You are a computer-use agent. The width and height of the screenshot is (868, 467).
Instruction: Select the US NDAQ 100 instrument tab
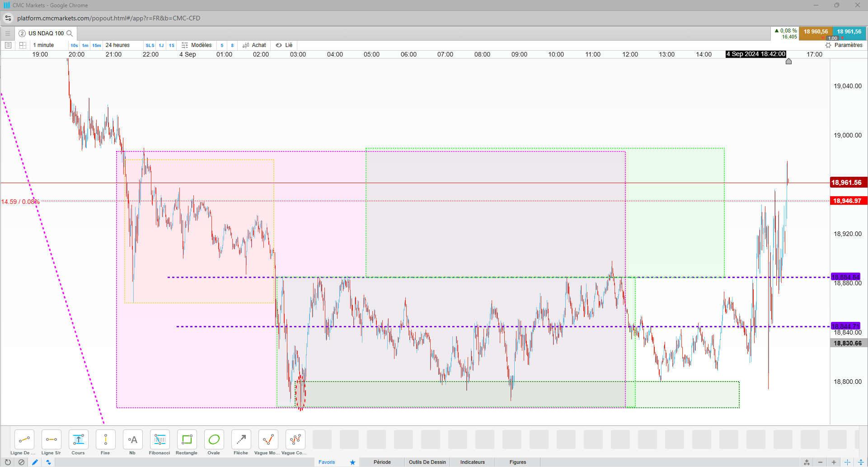[x=46, y=33]
